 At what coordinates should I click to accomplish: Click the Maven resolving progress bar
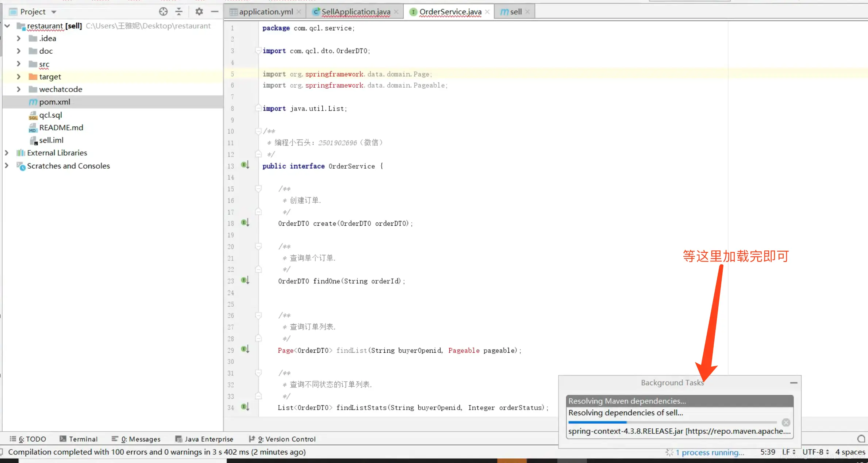coord(672,422)
